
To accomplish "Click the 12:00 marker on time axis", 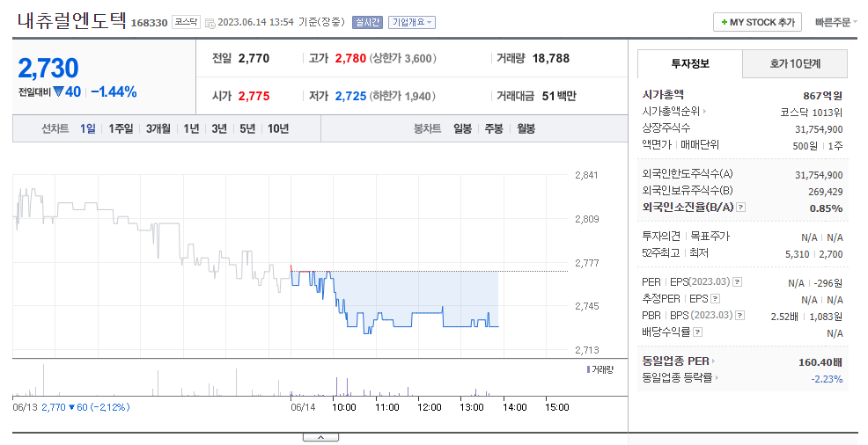I will click(429, 407).
